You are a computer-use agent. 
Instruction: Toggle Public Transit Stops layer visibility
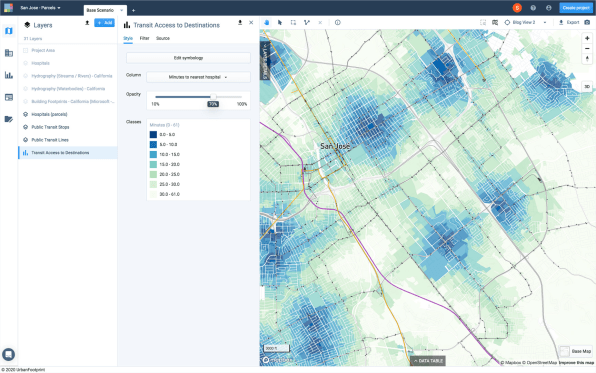(26, 127)
